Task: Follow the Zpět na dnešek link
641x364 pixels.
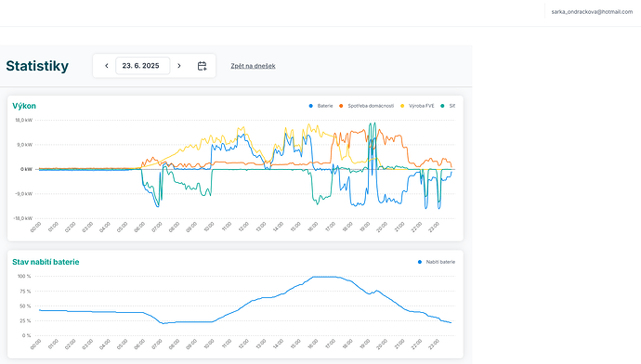Action: (x=253, y=66)
